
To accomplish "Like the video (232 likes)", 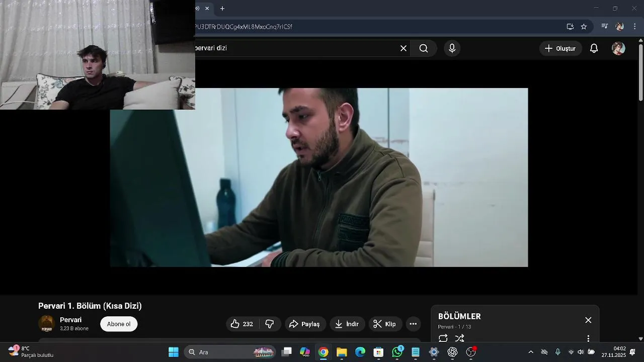I will pos(243,324).
